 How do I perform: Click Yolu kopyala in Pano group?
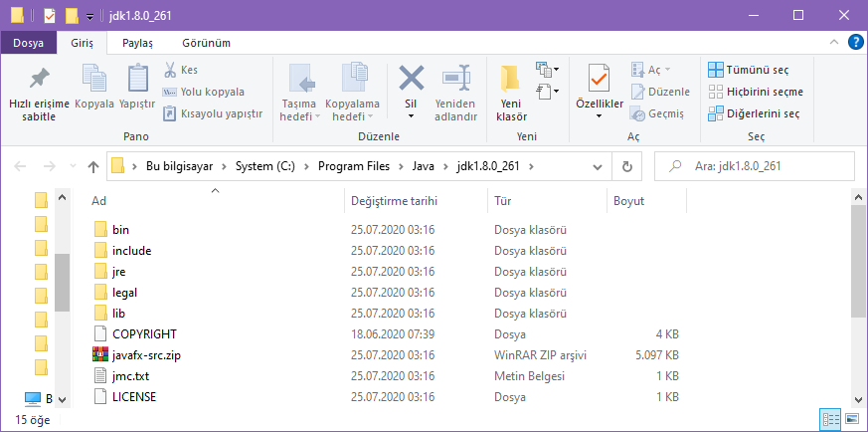pos(203,92)
